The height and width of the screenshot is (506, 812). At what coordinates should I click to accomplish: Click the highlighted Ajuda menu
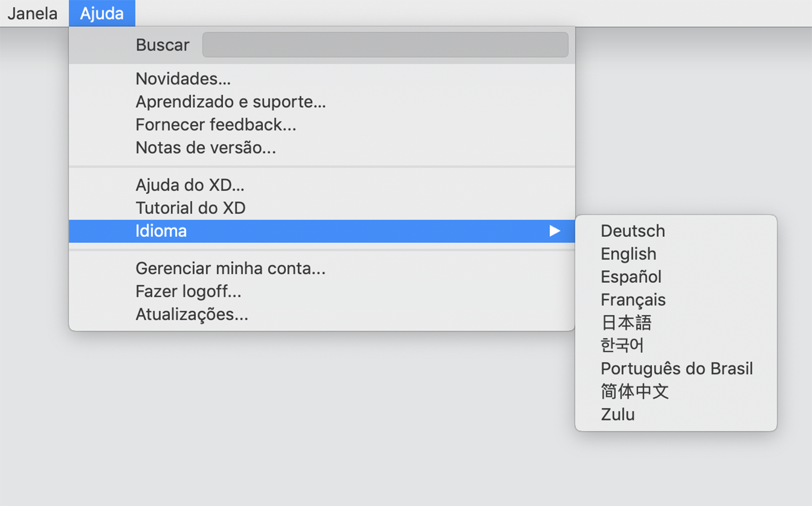(101, 13)
